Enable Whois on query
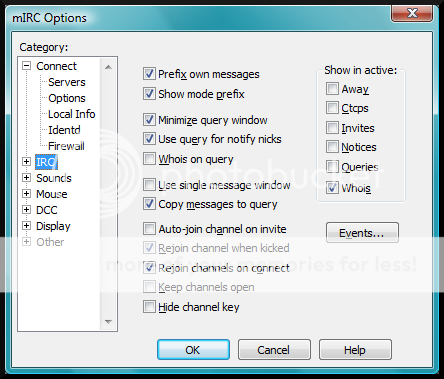444x379 pixels. [149, 159]
